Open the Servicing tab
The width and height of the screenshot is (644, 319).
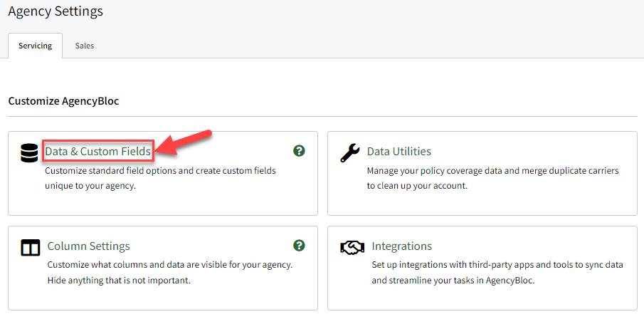pyautogui.click(x=36, y=46)
